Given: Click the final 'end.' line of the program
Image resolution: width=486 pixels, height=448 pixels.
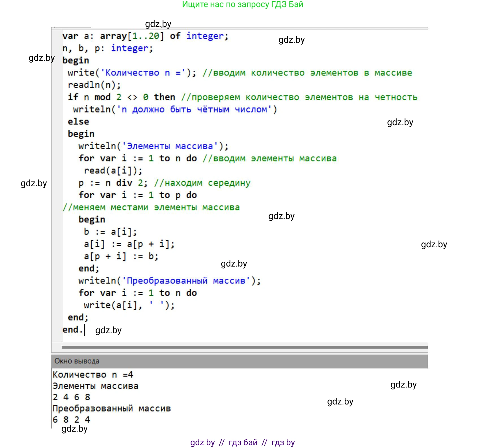Looking at the screenshot, I should click(x=72, y=330).
